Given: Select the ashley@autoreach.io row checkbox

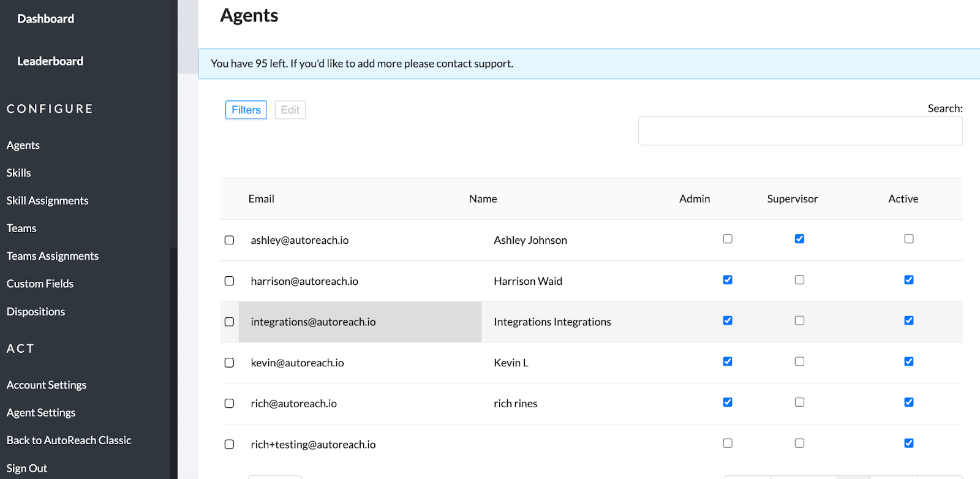Looking at the screenshot, I should pos(229,240).
